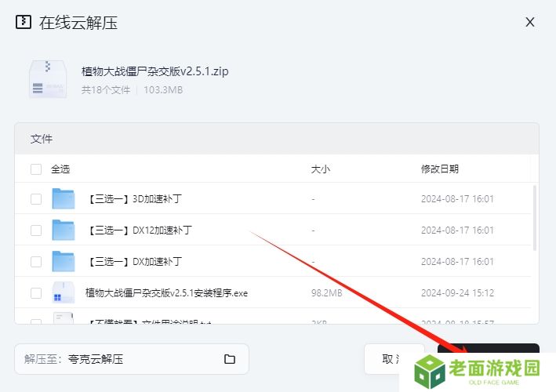Click the 修改日期 column header
Image resolution: width=556 pixels, height=392 pixels.
click(x=440, y=169)
